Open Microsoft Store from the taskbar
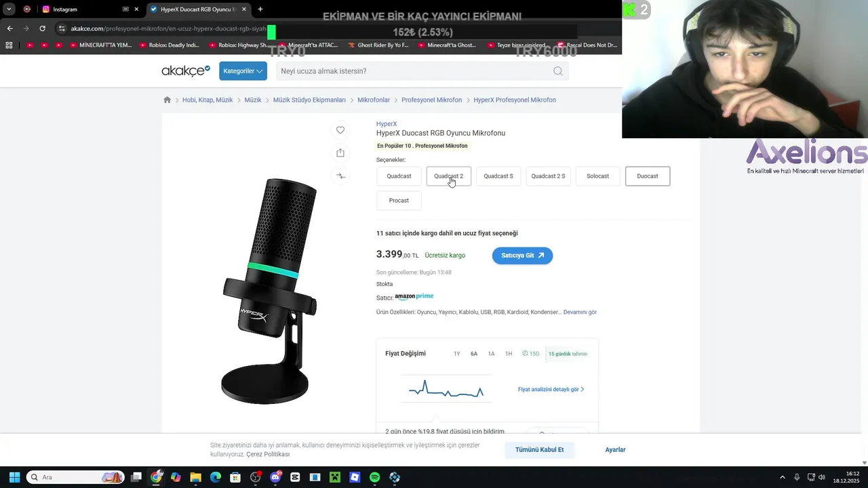 pos(235,477)
